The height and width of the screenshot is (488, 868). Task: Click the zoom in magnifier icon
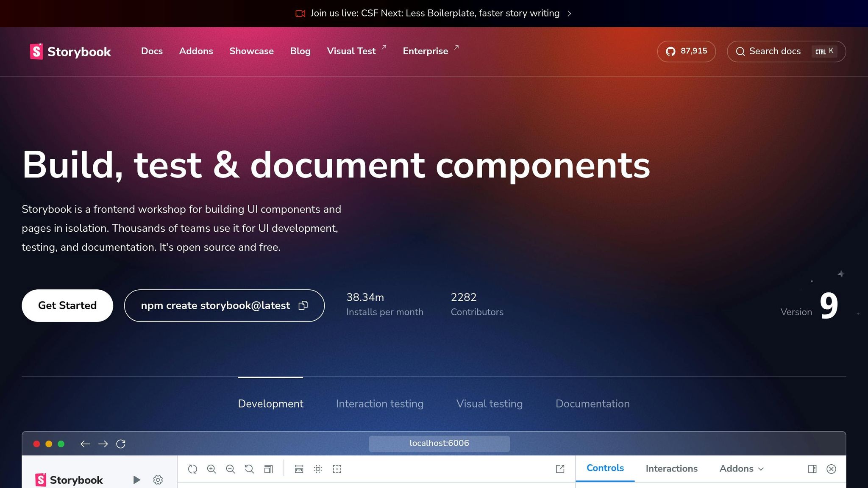pos(211,469)
